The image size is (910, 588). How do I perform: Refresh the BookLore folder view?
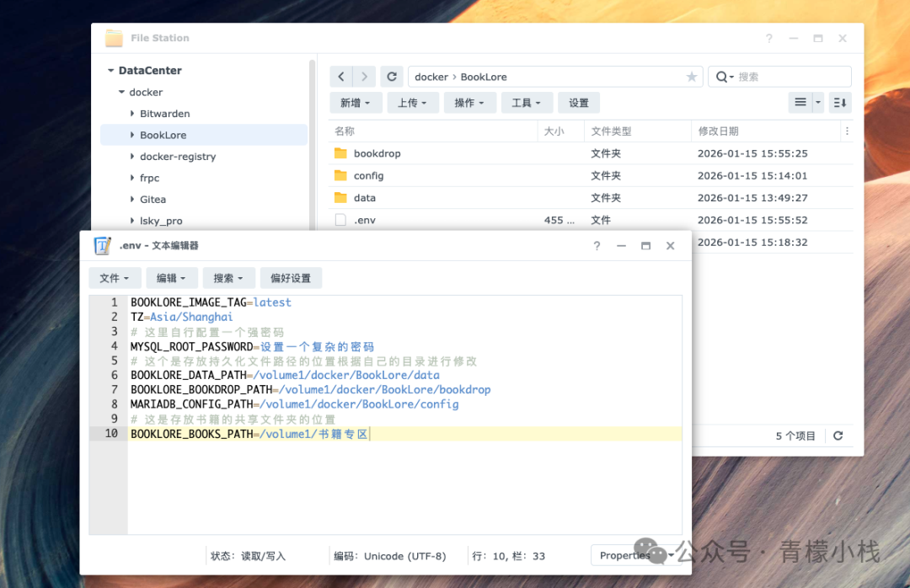click(391, 76)
